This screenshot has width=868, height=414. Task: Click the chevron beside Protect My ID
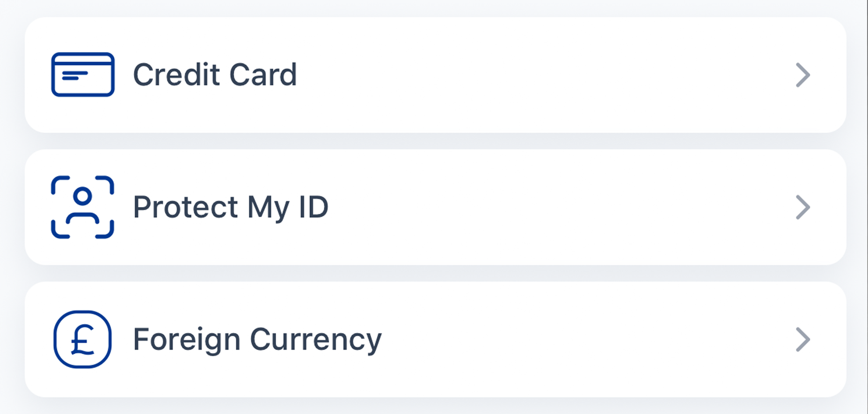click(x=802, y=207)
